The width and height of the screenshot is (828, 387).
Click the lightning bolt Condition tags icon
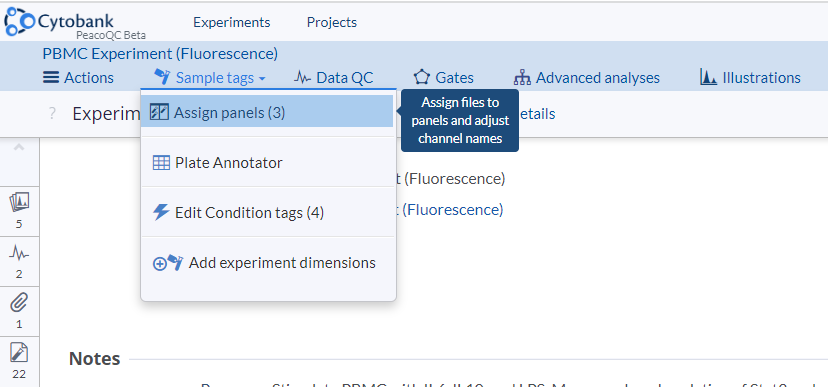coord(161,212)
